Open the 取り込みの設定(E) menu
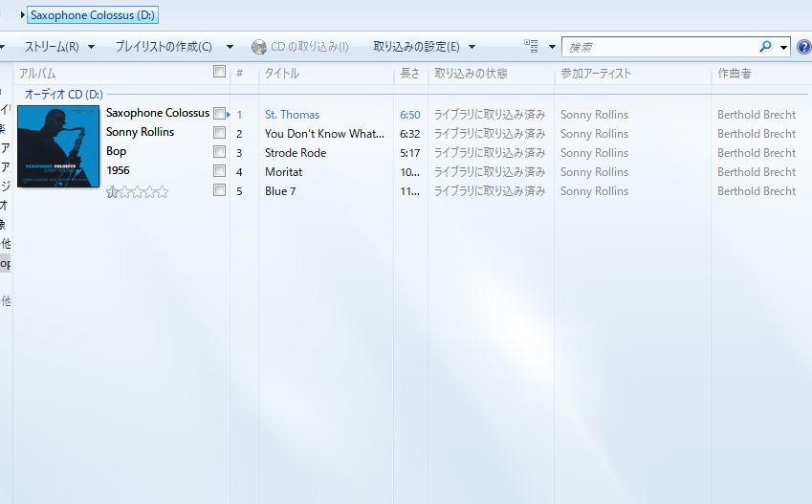Screen dimensions: 812x504 coord(416,47)
